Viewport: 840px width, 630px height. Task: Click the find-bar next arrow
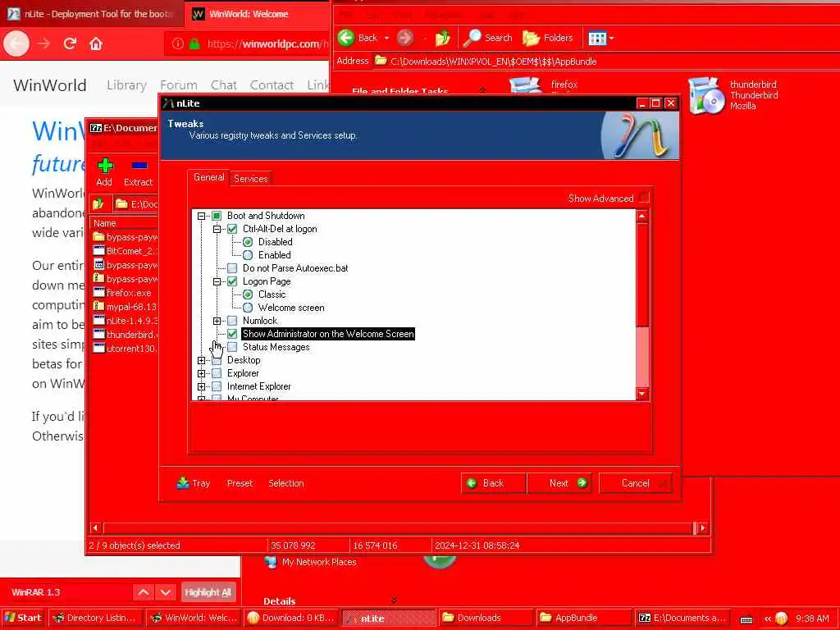point(166,592)
